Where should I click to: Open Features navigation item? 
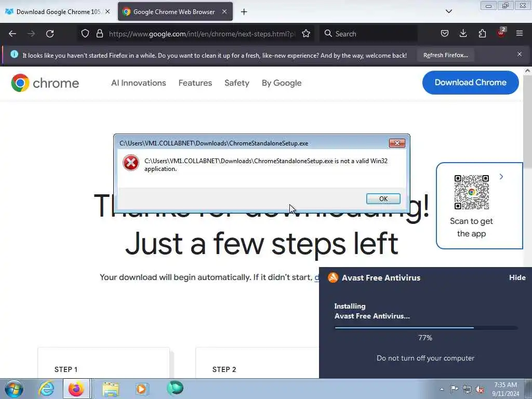(x=195, y=83)
